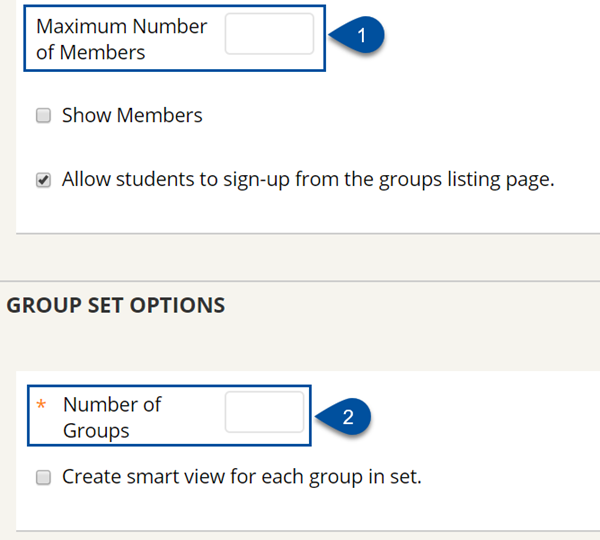Click the pointed tip of callout 1
Screen dimensions: 600x540
331,35
